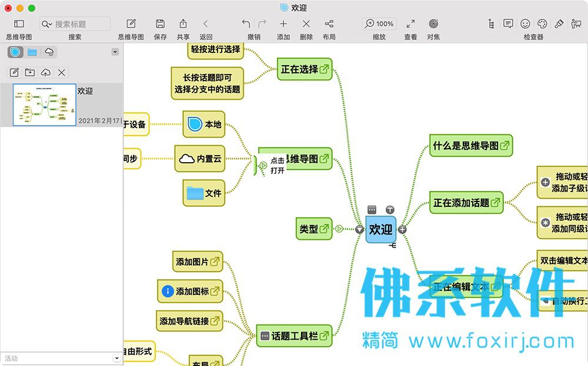Viewport: 588px width, 366px height.
Task: Switch to the cloud storage tab in sidebar
Action: click(x=49, y=52)
